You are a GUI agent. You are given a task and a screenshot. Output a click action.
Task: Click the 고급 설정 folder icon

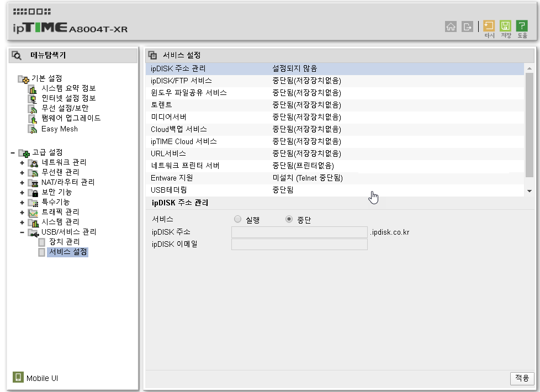(x=24, y=153)
